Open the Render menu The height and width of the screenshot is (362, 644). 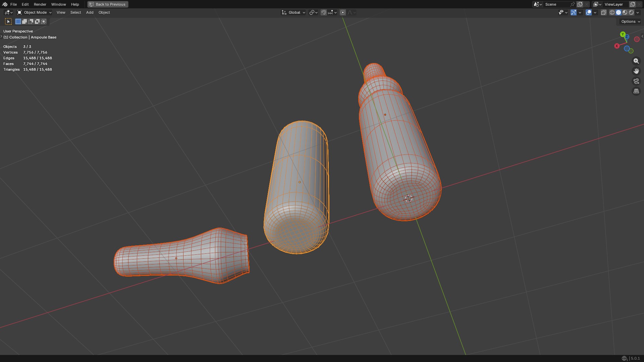(40, 4)
